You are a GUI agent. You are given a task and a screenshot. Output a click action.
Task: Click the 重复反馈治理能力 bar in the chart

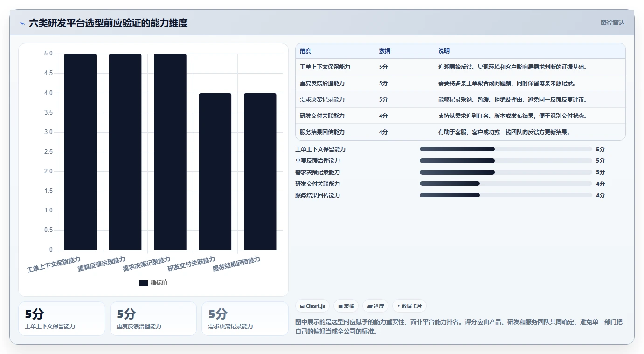(x=125, y=152)
